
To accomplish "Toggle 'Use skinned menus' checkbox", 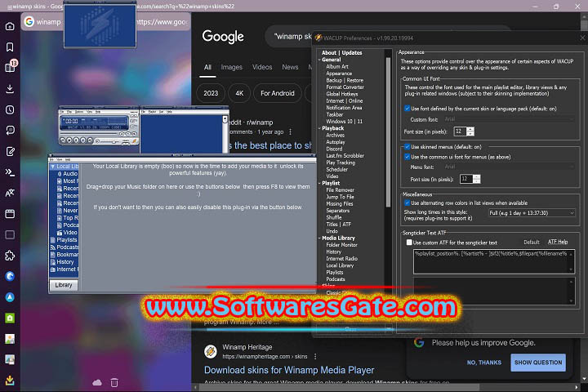I will pos(407,147).
